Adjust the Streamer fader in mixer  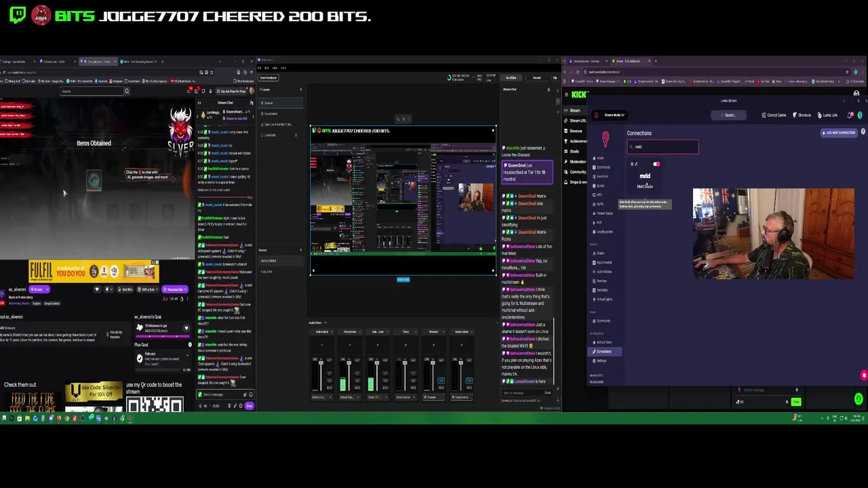pyautogui.click(x=433, y=363)
